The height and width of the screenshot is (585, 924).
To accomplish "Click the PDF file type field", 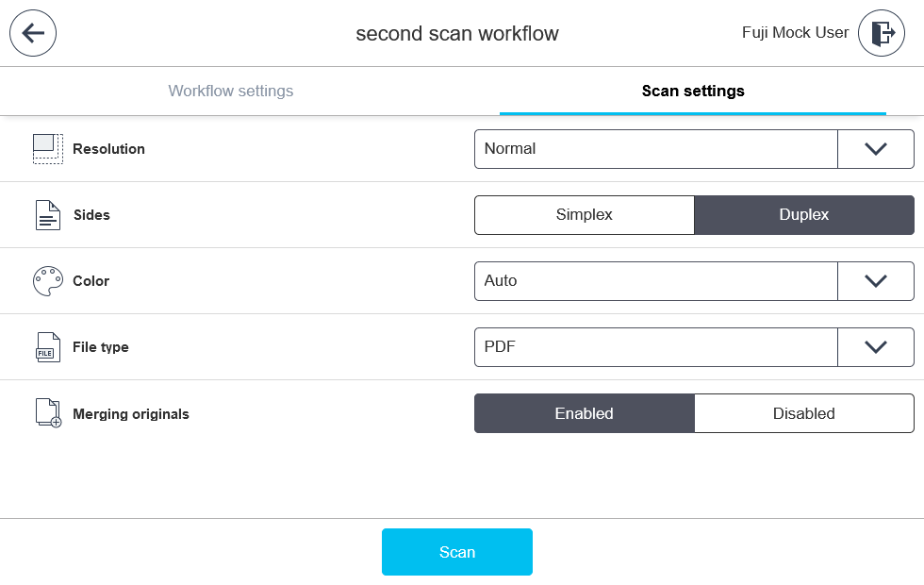I will pyautogui.click(x=655, y=346).
